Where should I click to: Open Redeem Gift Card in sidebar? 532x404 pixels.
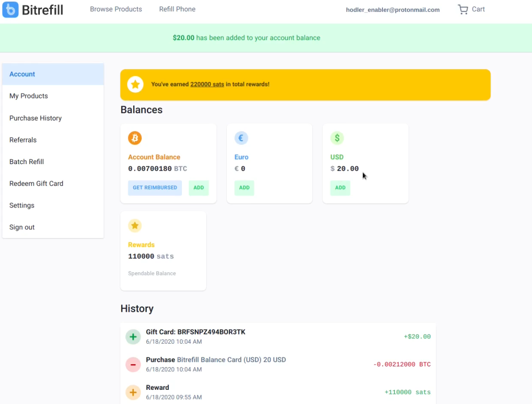point(53,184)
